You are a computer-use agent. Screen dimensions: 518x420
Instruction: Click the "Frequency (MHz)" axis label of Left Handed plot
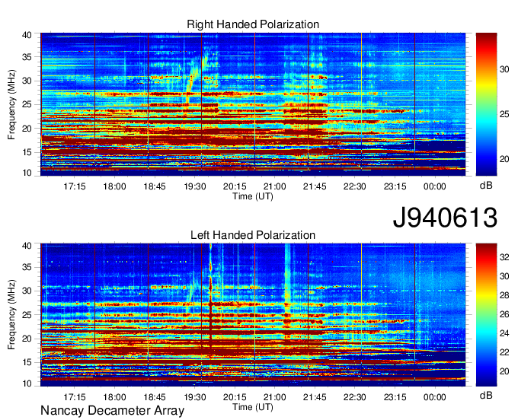11,315
